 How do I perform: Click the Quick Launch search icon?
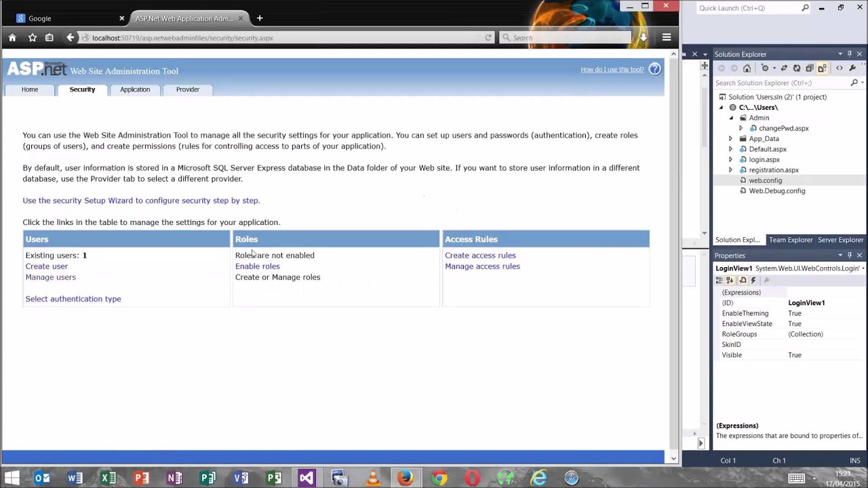pos(805,8)
